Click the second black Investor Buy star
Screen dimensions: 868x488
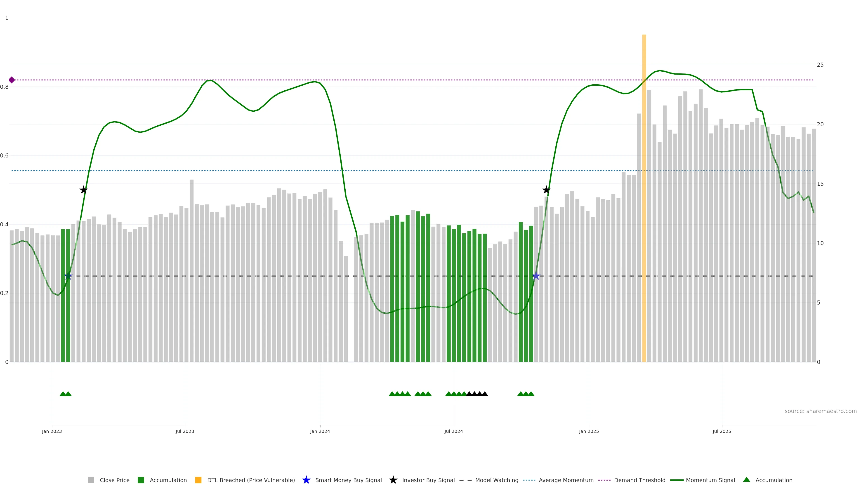tap(546, 190)
